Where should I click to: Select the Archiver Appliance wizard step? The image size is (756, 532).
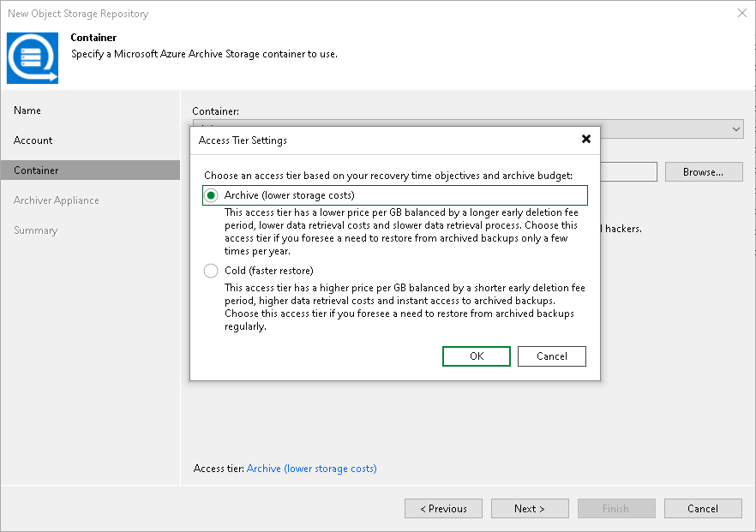(x=57, y=200)
